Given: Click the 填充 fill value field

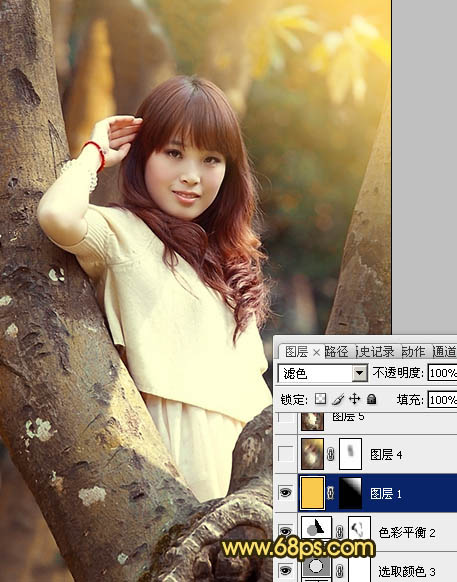Looking at the screenshot, I should [442, 399].
